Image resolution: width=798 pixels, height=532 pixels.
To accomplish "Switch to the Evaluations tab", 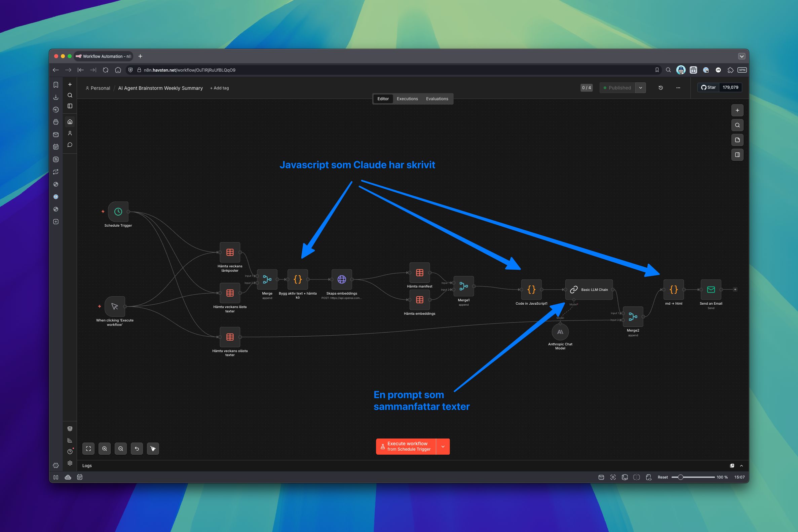I will pyautogui.click(x=437, y=99).
